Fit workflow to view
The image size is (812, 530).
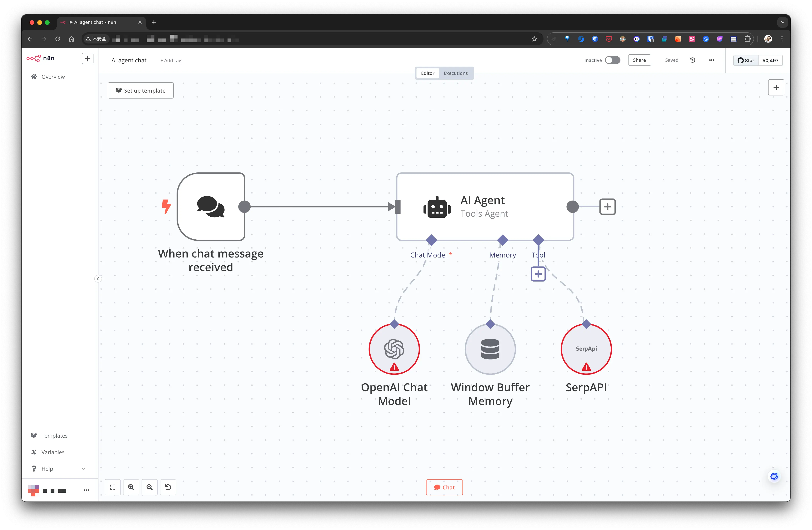113,487
